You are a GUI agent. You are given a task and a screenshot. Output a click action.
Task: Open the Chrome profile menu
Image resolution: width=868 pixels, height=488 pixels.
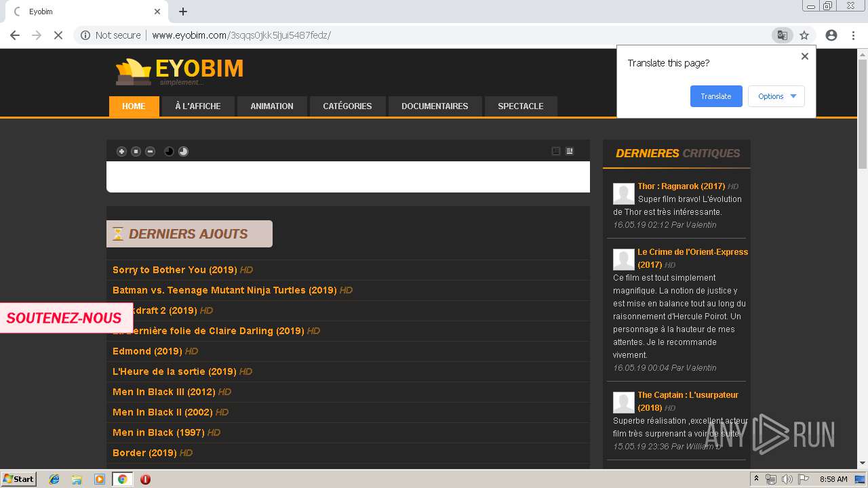click(831, 35)
